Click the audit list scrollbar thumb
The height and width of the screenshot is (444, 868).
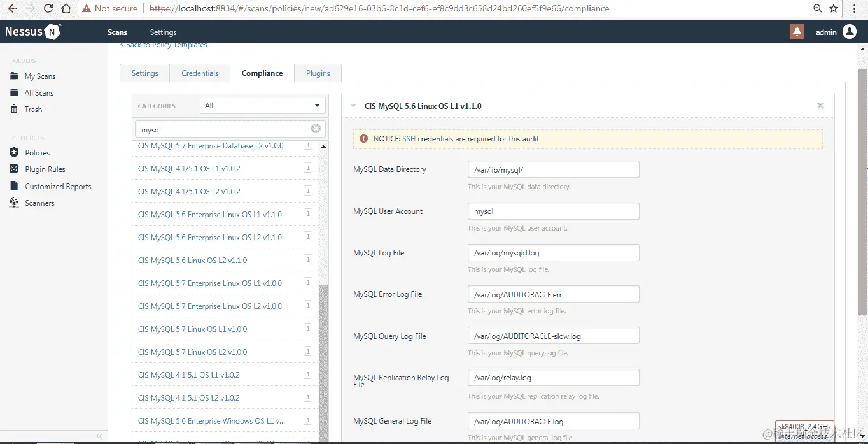[323, 363]
